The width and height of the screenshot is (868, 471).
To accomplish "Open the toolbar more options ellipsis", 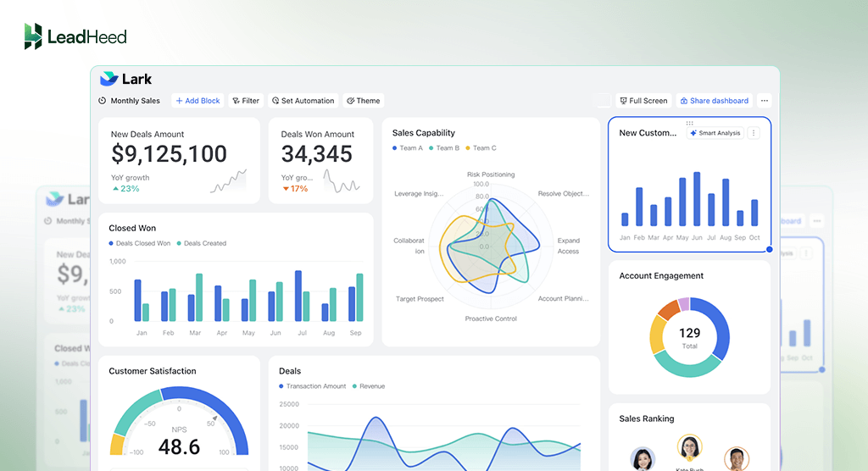I will pyautogui.click(x=765, y=101).
